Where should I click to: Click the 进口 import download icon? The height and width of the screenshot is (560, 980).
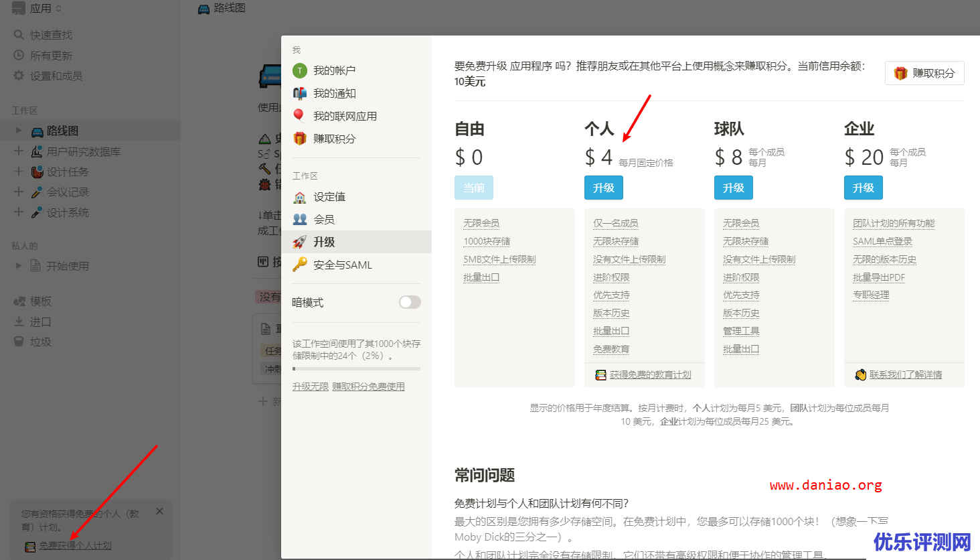click(x=19, y=322)
